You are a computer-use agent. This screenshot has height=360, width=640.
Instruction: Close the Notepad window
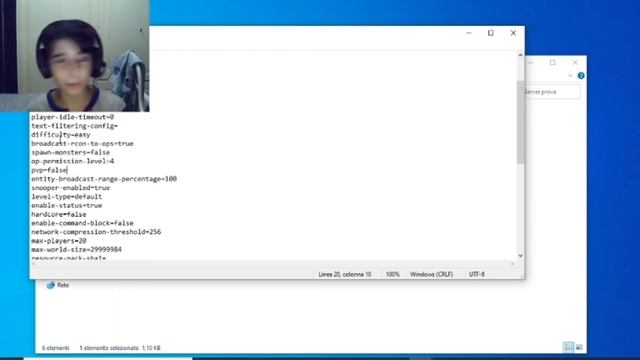pos(513,33)
